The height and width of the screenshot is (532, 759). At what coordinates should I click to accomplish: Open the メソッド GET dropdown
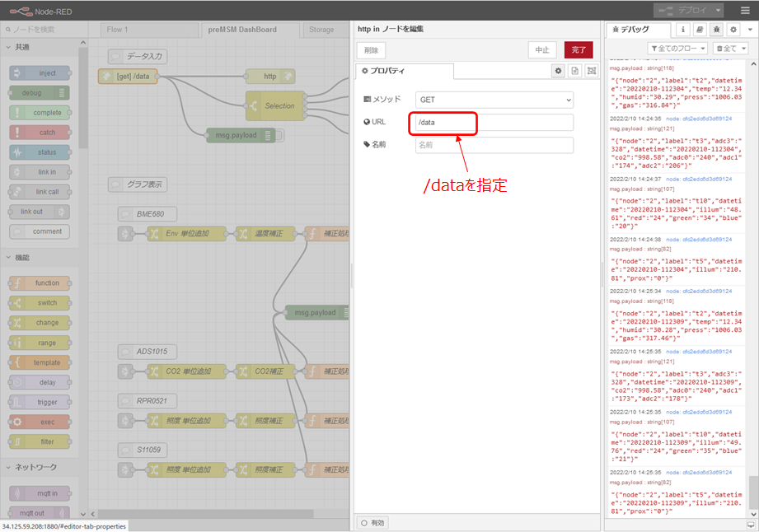point(494,100)
